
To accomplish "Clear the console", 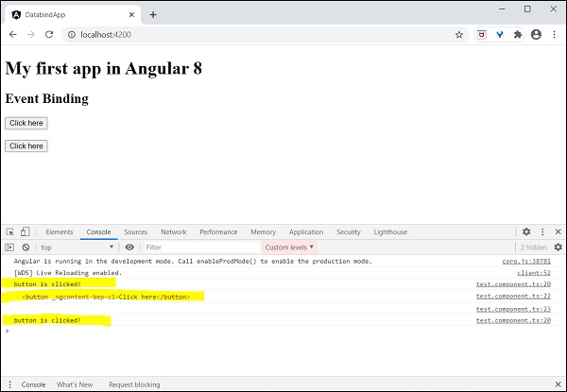I will (26, 247).
